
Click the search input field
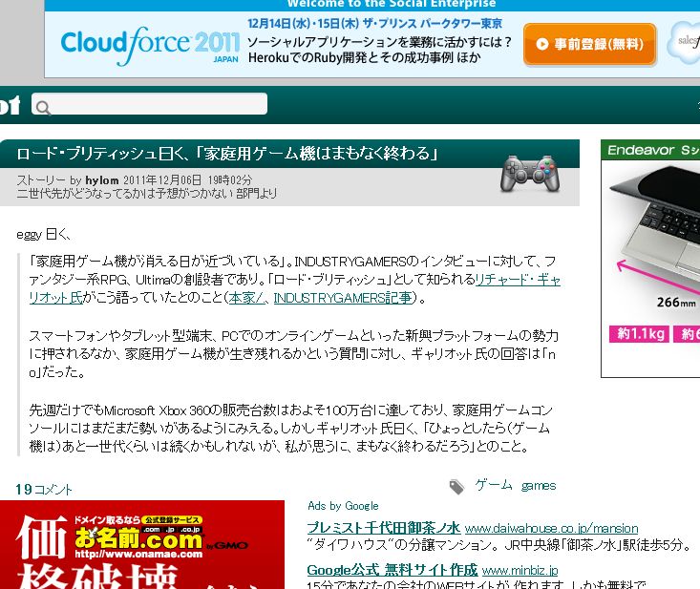point(149,103)
